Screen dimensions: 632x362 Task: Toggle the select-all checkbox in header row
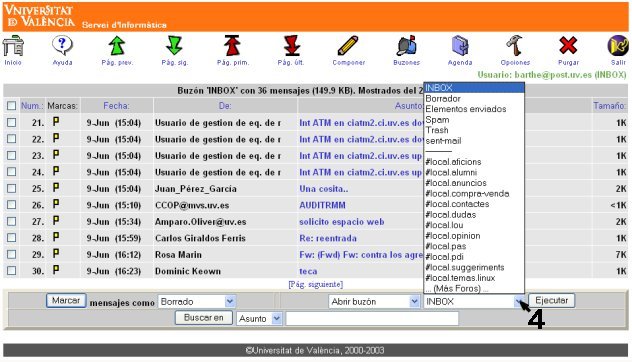pyautogui.click(x=12, y=106)
